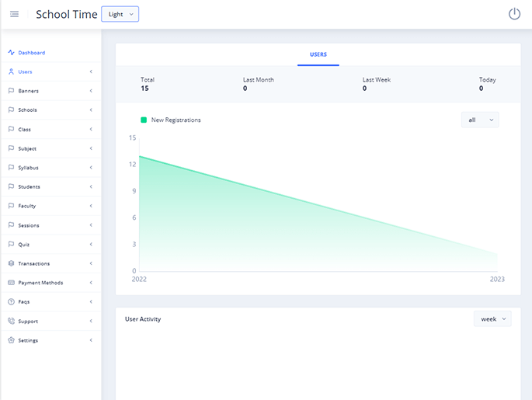Open the Payment Methods sidebar item

[51, 282]
